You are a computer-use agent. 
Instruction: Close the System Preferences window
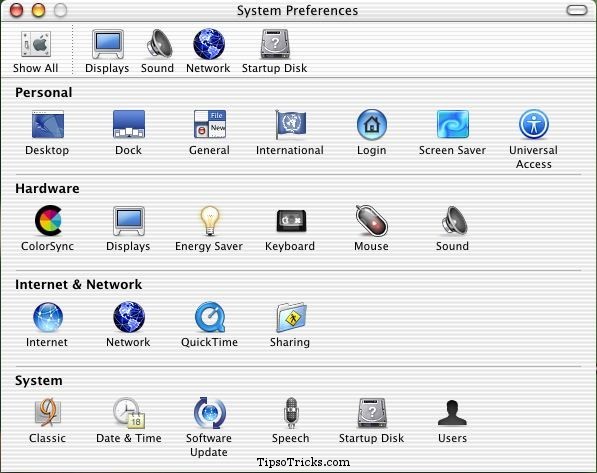(x=16, y=10)
